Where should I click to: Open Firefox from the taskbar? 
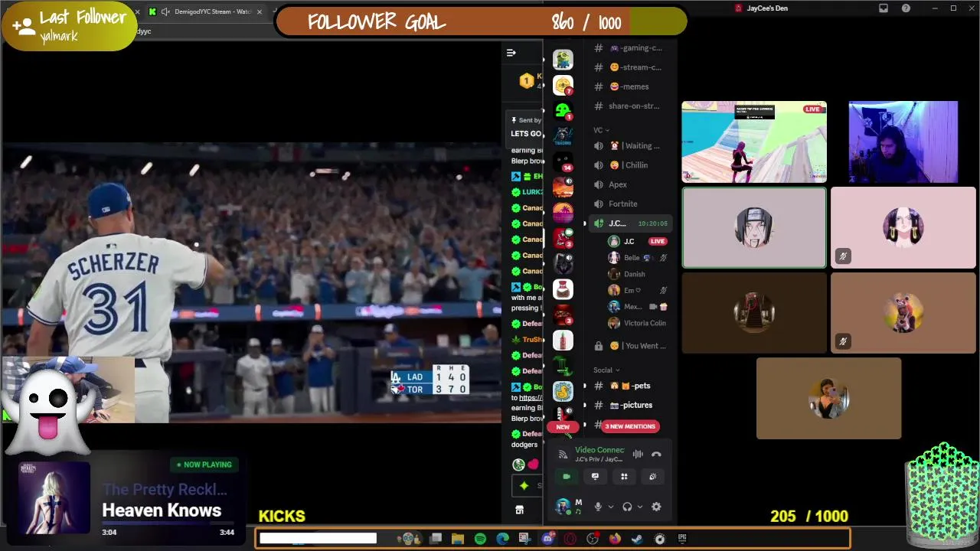(x=615, y=539)
